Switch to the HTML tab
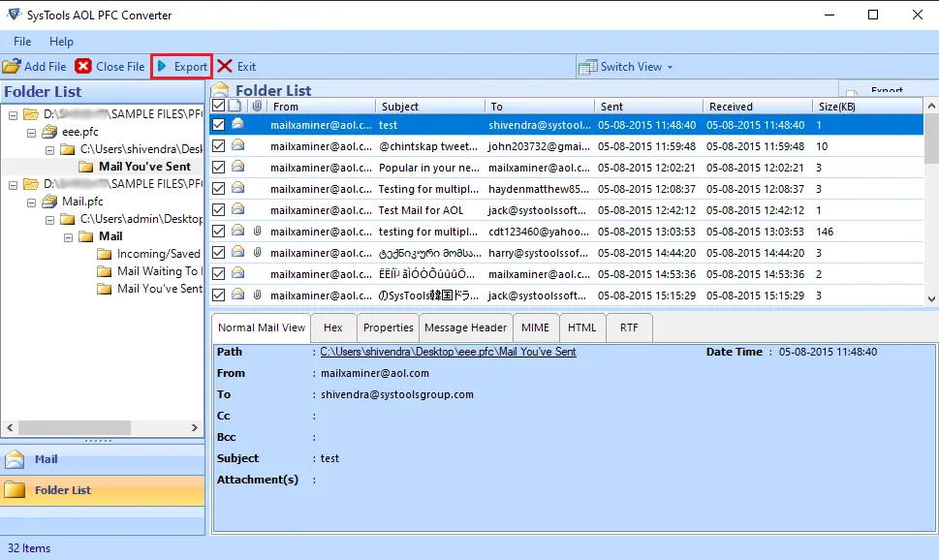This screenshot has height=560, width=939. (582, 327)
